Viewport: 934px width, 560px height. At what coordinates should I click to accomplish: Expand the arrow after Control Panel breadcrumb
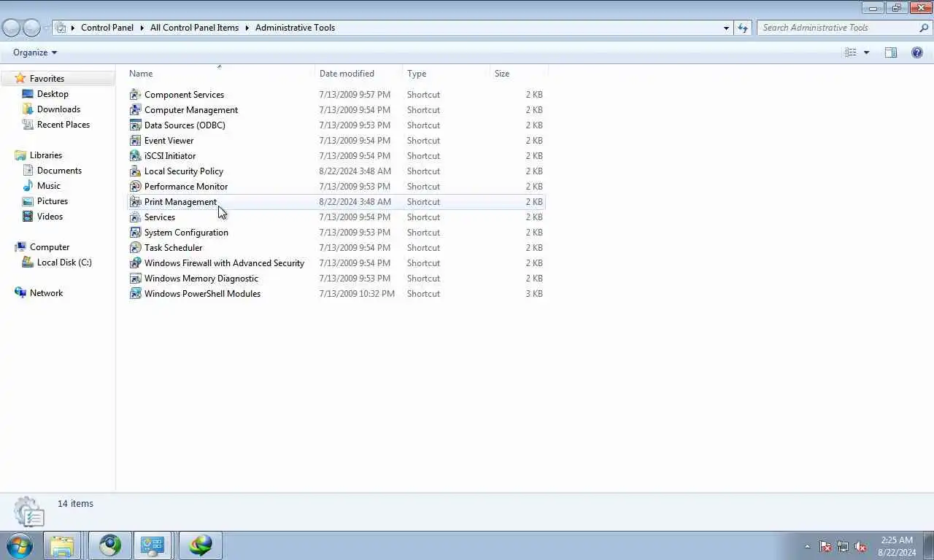(142, 28)
